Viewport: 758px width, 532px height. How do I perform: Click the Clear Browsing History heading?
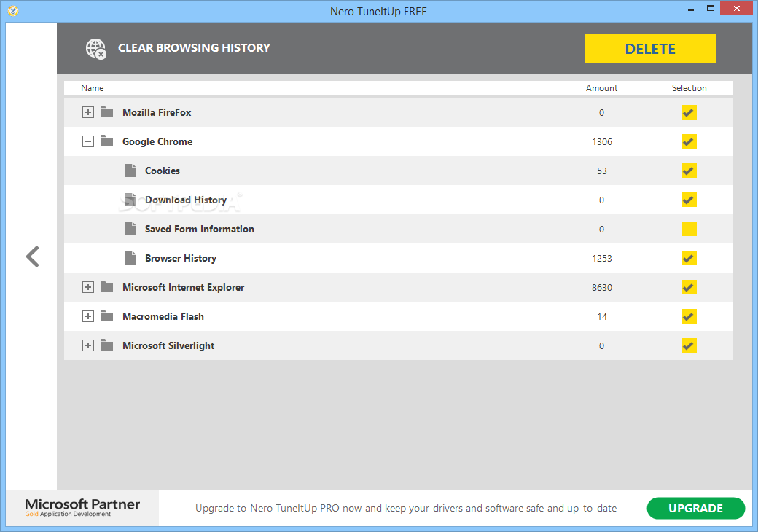[194, 48]
